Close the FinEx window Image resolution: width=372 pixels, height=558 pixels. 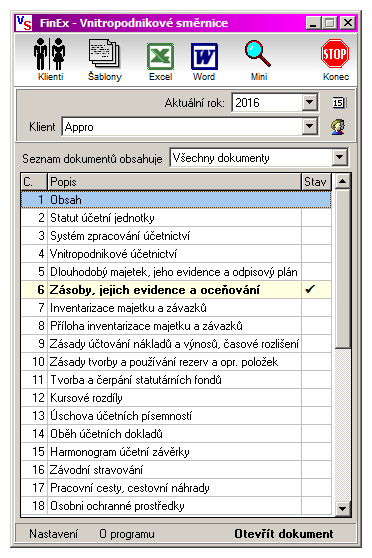click(348, 23)
